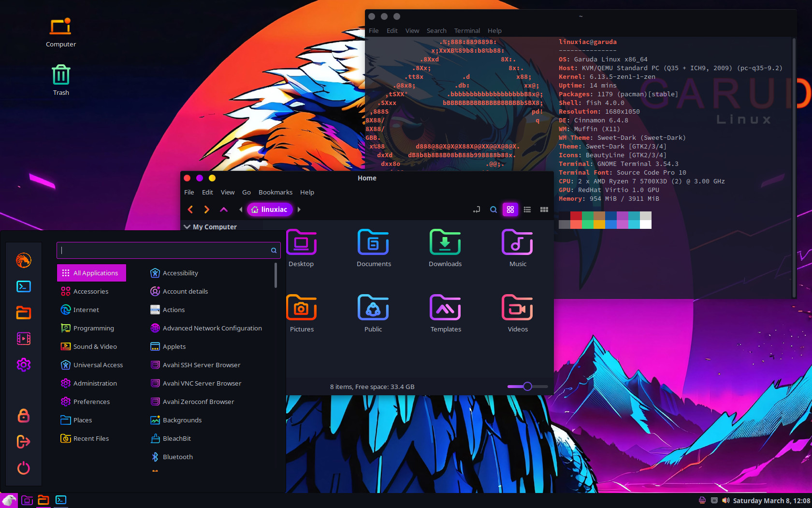Image resolution: width=812 pixels, height=508 pixels.
Task: Launch Advanced Network Configuration
Action: [210, 328]
